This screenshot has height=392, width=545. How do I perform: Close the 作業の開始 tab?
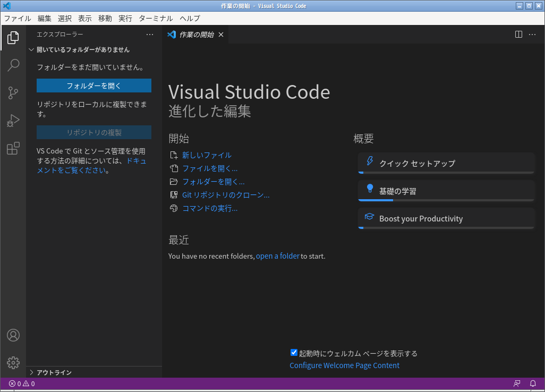pos(221,35)
